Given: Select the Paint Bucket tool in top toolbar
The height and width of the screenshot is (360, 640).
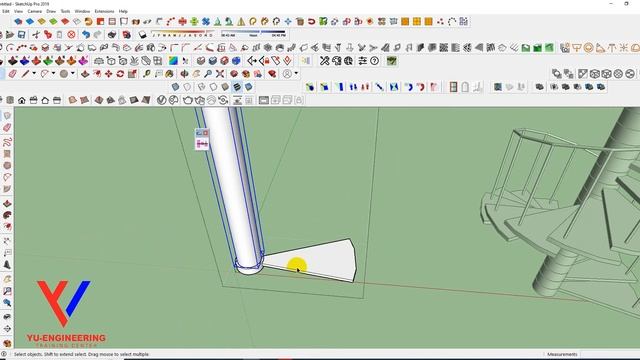Looking at the screenshot, I should pos(169,74).
